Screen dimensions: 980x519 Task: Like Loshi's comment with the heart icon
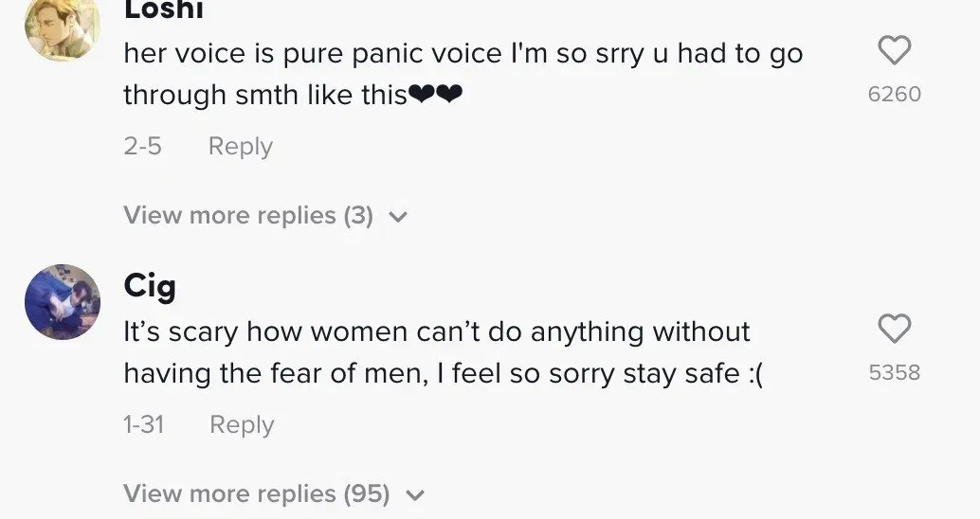pos(894,51)
